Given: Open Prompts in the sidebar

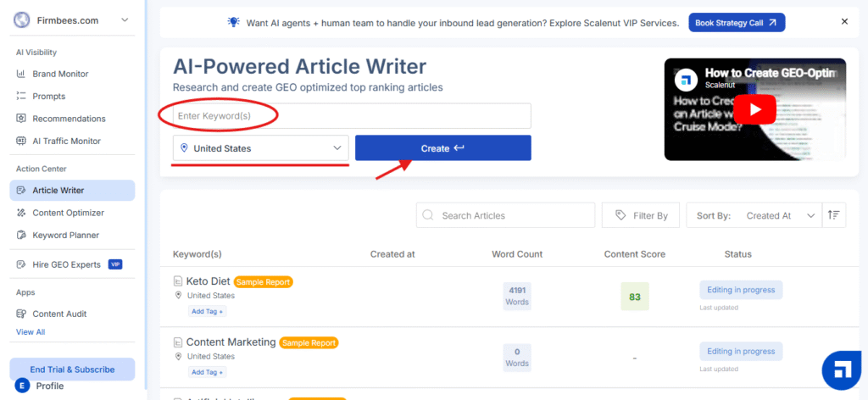Looking at the screenshot, I should [48, 97].
